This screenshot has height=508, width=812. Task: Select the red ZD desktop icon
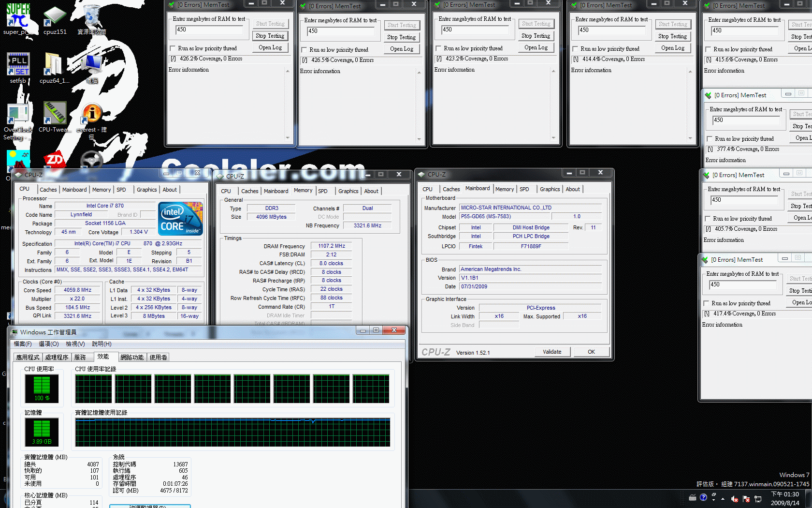[x=55, y=159]
